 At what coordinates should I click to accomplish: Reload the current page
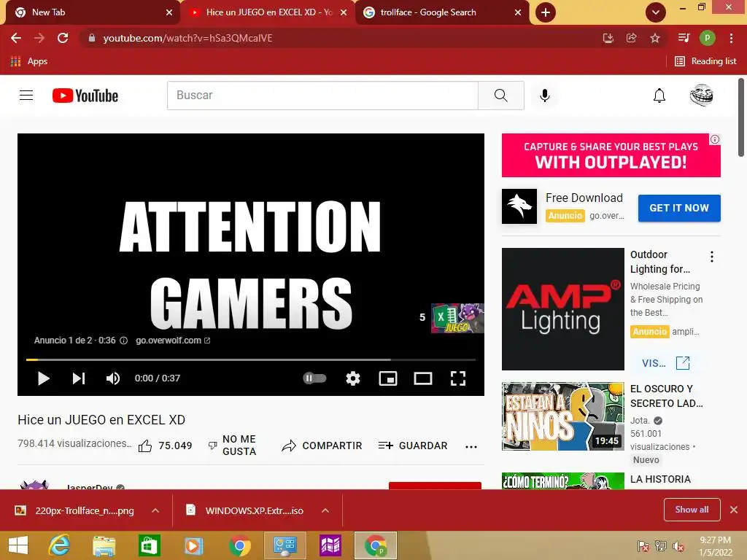(x=63, y=38)
